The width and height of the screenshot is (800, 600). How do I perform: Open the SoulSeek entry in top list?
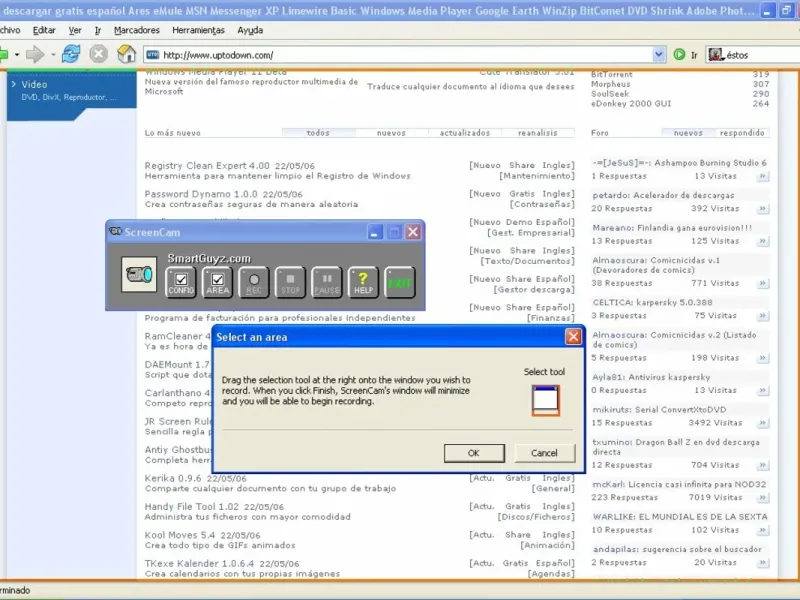(x=610, y=94)
